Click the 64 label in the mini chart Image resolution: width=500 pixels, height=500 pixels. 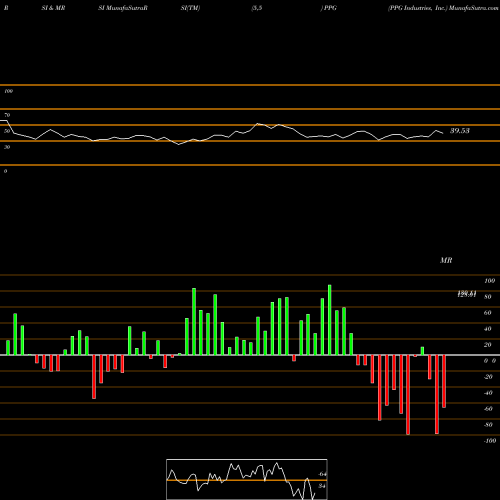click(322, 474)
